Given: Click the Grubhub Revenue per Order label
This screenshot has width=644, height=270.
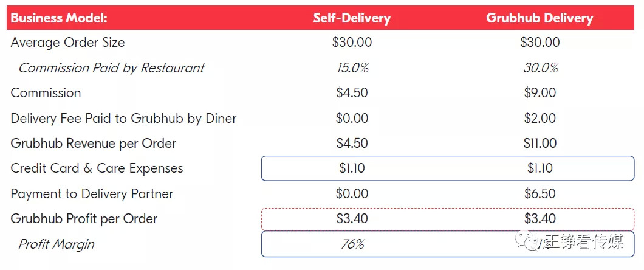Looking at the screenshot, I should [x=94, y=144].
